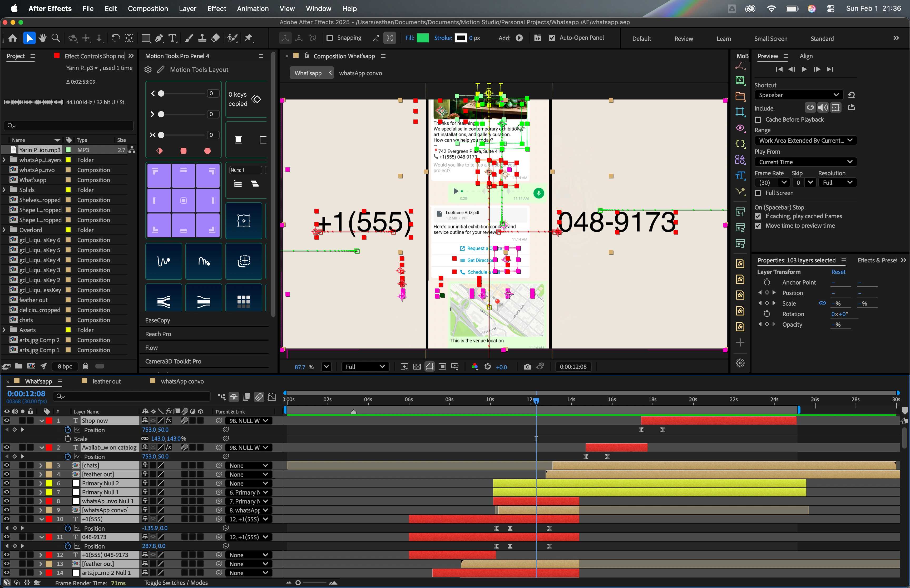Delete selected project item with trash icon
Screen dimensions: 910x588
click(86, 366)
